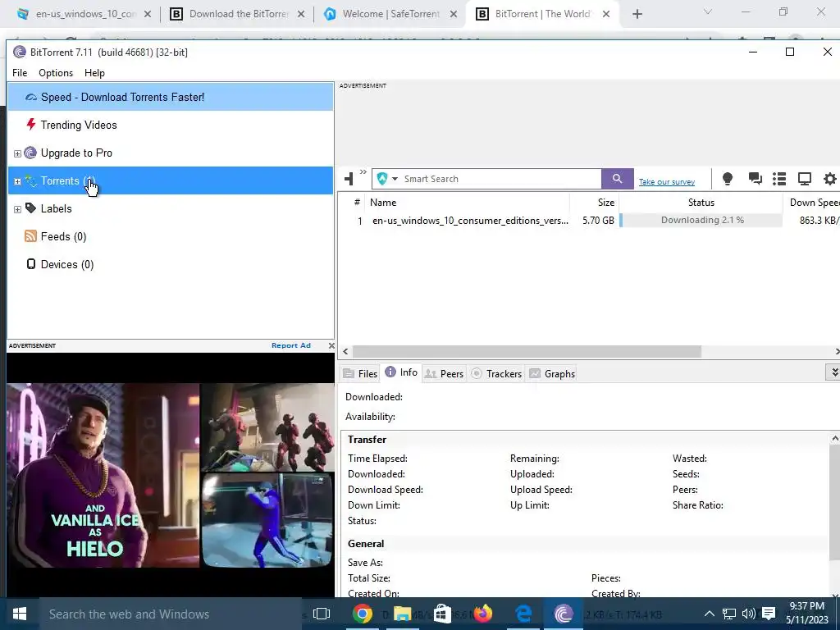Open Google Chrome from the taskbar
840x630 pixels.
pyautogui.click(x=362, y=614)
